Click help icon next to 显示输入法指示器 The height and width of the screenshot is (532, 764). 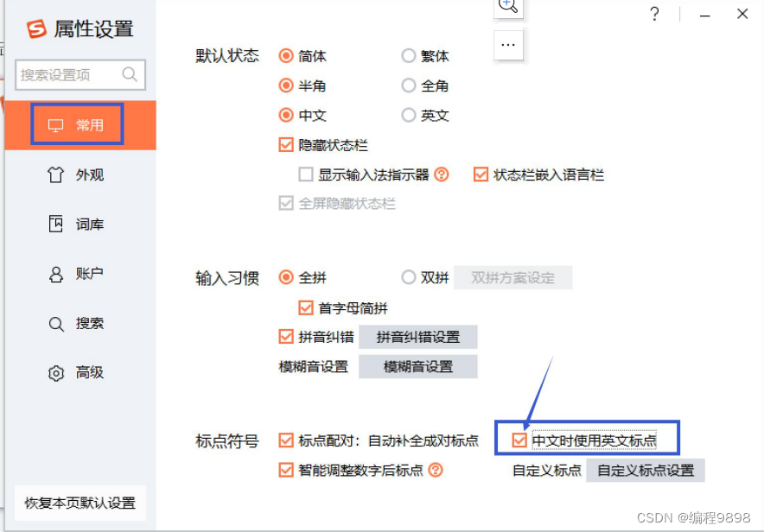442,174
